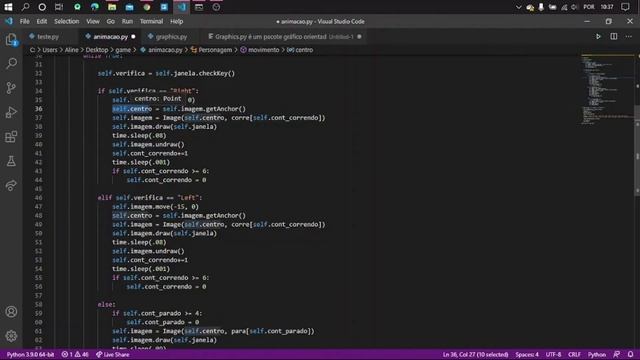Open the Explorer view in the activity bar
The height and width of the screenshot is (360, 640).
(x=11, y=40)
